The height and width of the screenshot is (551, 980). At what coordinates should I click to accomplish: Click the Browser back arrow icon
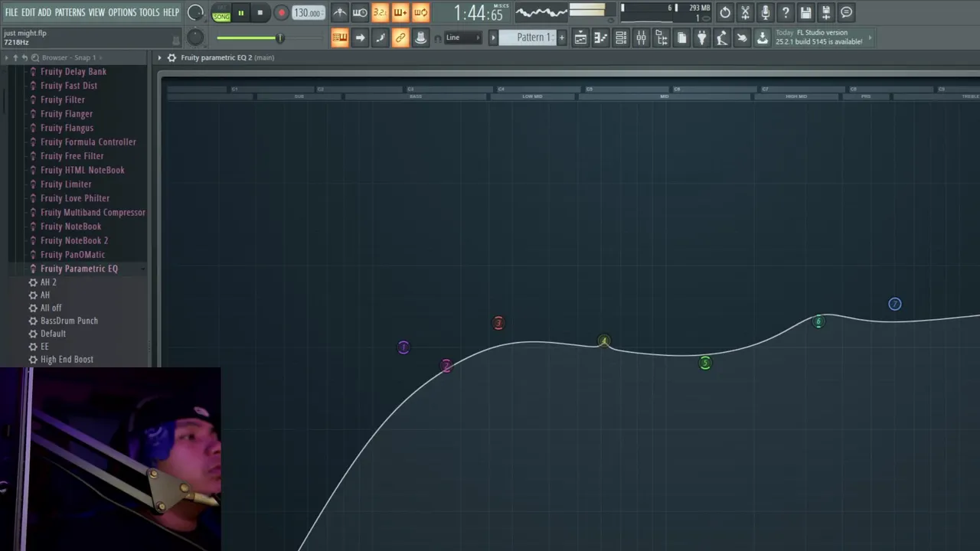[x=24, y=57]
